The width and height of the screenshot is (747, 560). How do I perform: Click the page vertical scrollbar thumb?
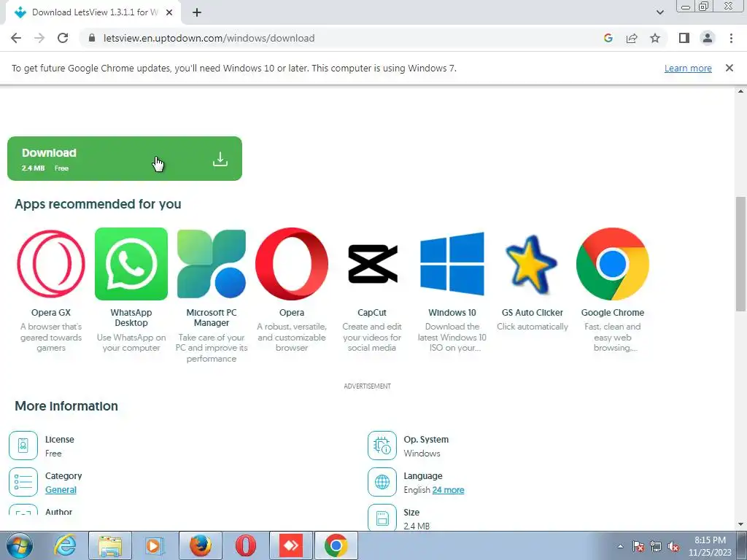[x=740, y=254]
